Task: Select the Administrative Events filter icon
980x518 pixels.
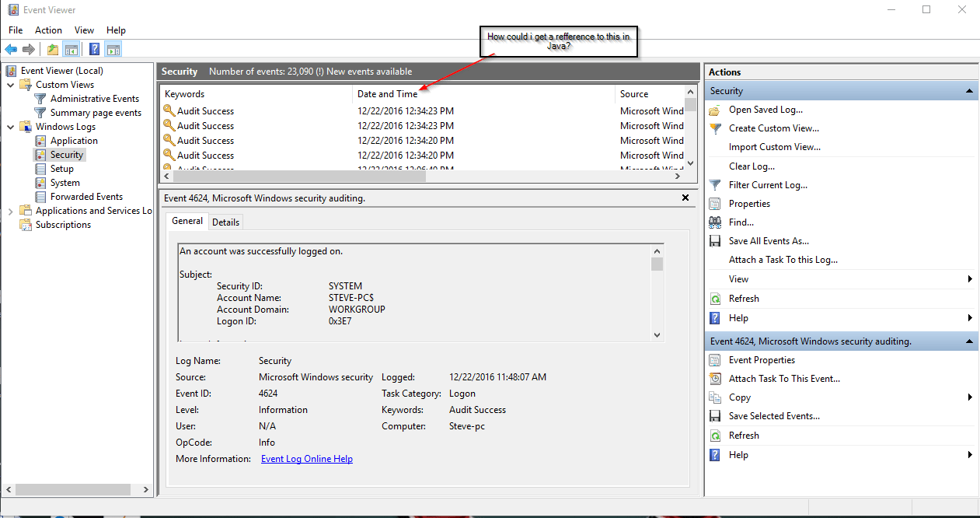Action: click(x=40, y=99)
